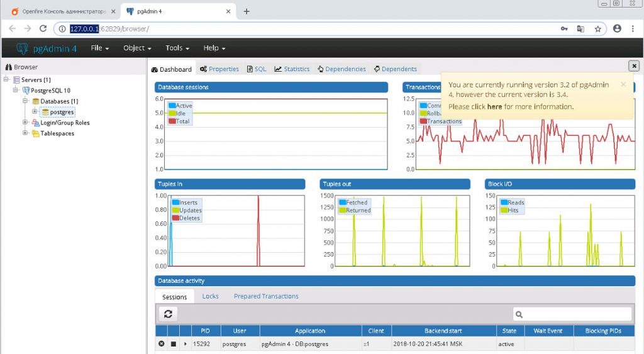This screenshot has width=644, height=354.
Task: Open a new browser tab
Action: pos(247,11)
